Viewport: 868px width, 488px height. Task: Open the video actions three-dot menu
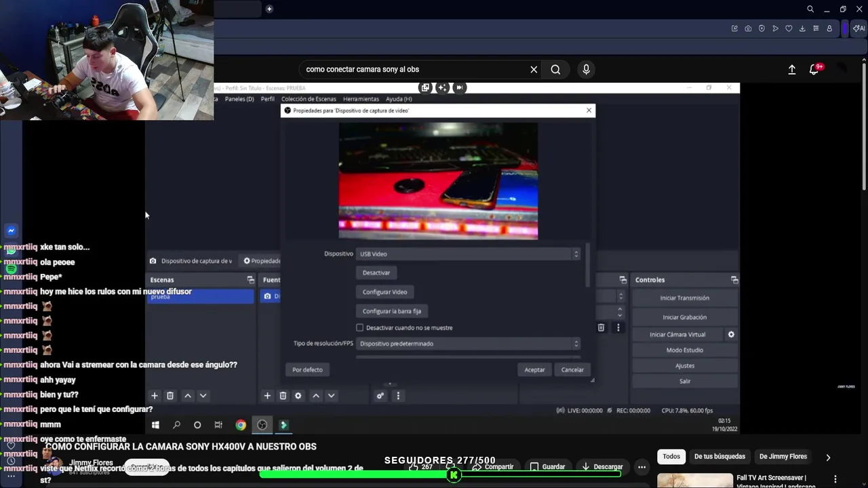(642, 466)
